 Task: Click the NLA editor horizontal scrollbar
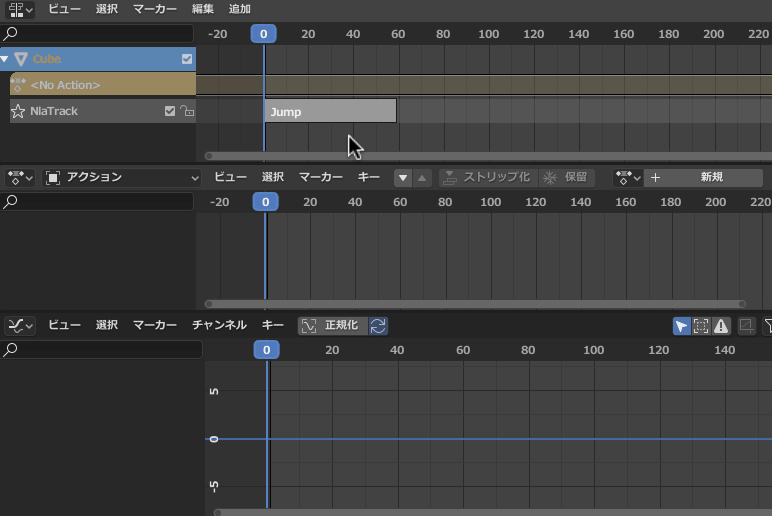point(487,156)
